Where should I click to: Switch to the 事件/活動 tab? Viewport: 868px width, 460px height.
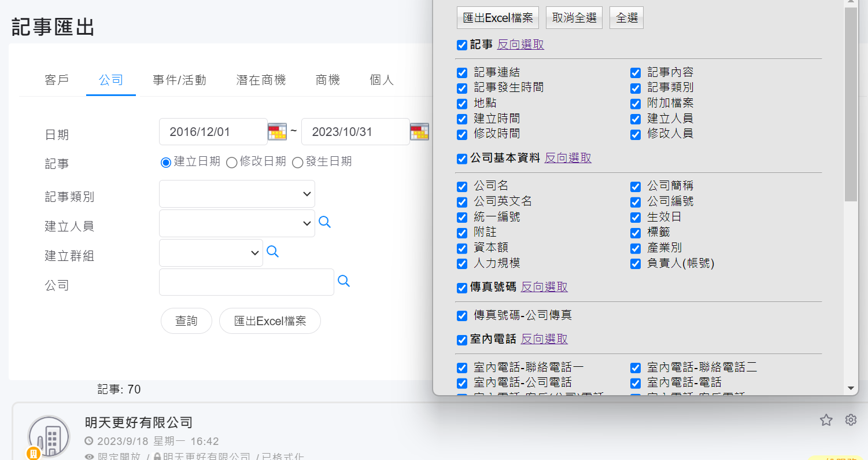point(179,80)
